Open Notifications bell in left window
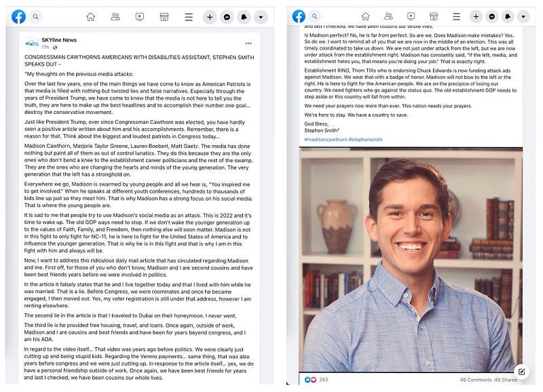This screenshot has height=392, width=543. 244,17
